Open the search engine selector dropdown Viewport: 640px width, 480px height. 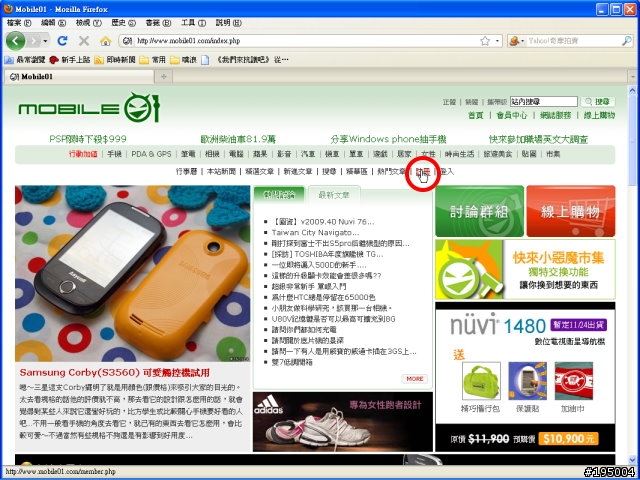tap(516, 41)
